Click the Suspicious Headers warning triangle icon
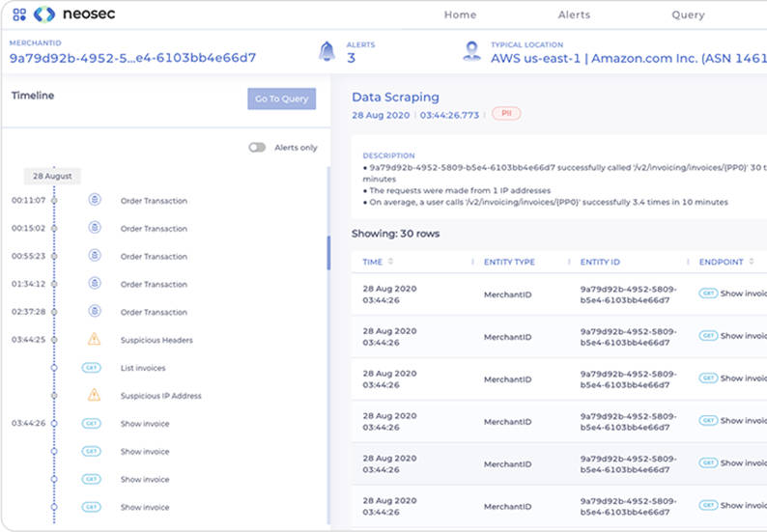Viewport: 767px width, 532px height. click(95, 340)
